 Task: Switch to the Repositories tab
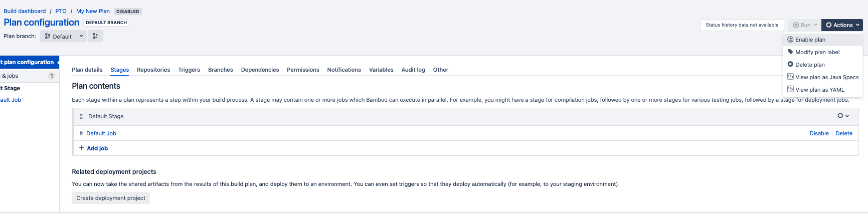point(153,70)
